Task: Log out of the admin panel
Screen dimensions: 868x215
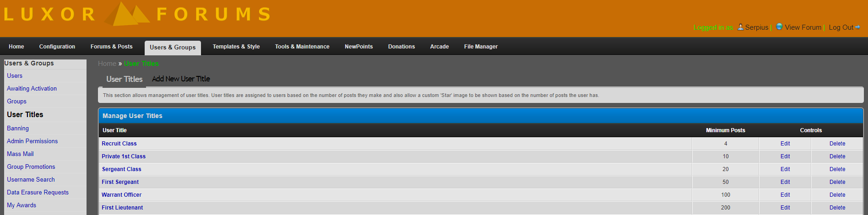Action: (x=841, y=27)
